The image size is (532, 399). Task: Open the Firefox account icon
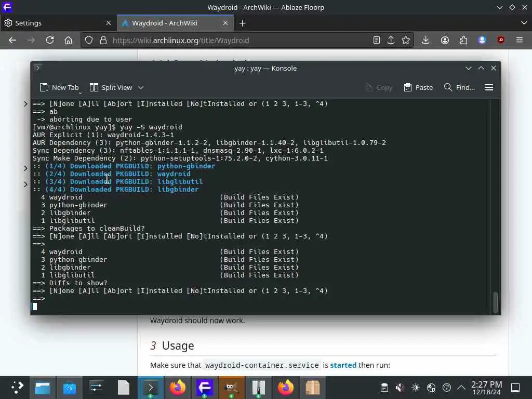point(445,41)
